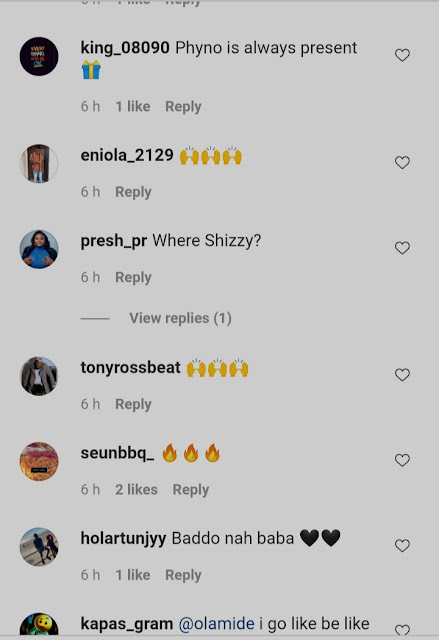Expand View replies (1) under presh_pr
The height and width of the screenshot is (640, 439).
click(180, 318)
